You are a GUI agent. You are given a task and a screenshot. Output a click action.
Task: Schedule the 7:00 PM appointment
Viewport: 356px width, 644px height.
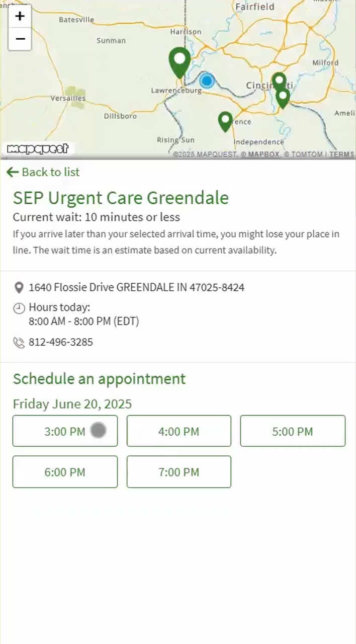coord(179,472)
